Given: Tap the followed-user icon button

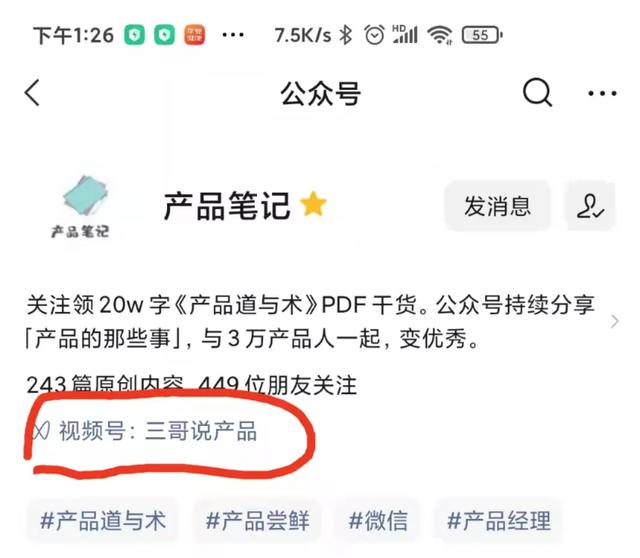Looking at the screenshot, I should 590,206.
